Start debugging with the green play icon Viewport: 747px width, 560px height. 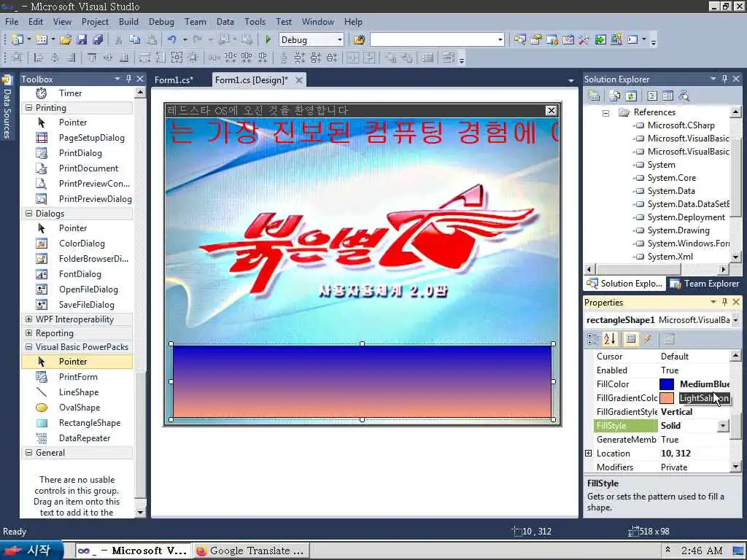[268, 39]
